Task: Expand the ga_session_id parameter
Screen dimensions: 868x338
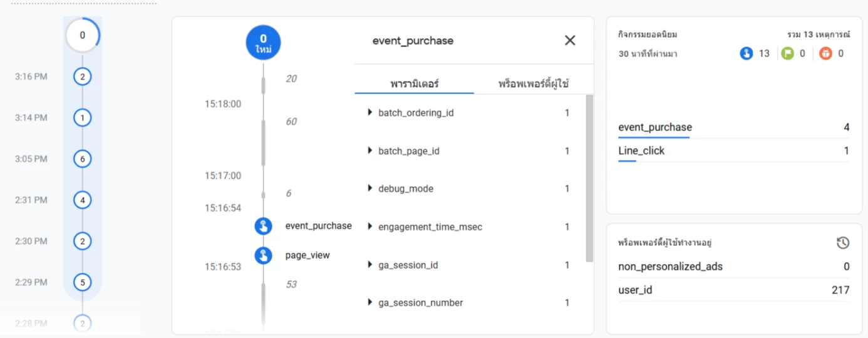Action: [370, 265]
